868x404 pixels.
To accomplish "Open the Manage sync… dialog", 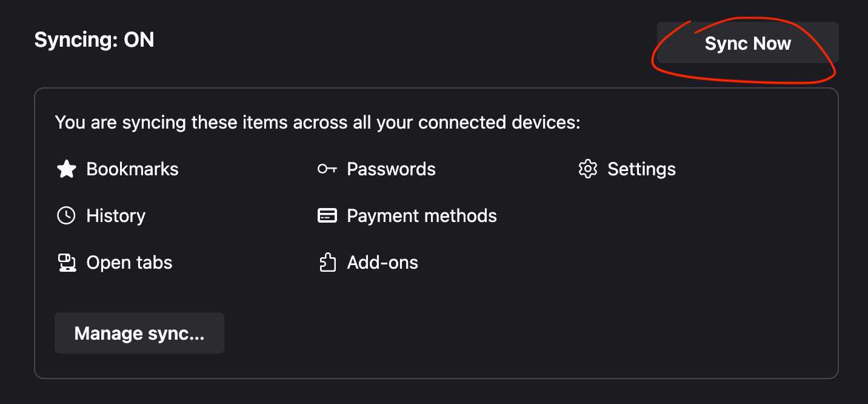I will (x=139, y=333).
